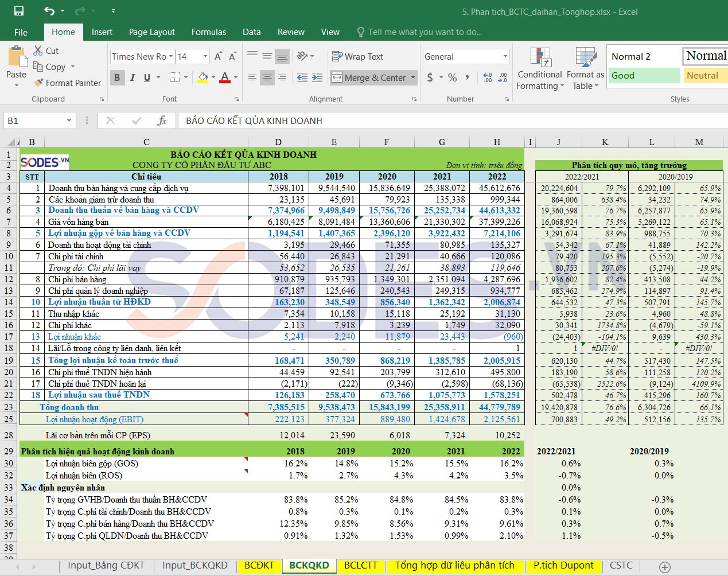
Task: Click the Borders icon
Action: click(175, 77)
